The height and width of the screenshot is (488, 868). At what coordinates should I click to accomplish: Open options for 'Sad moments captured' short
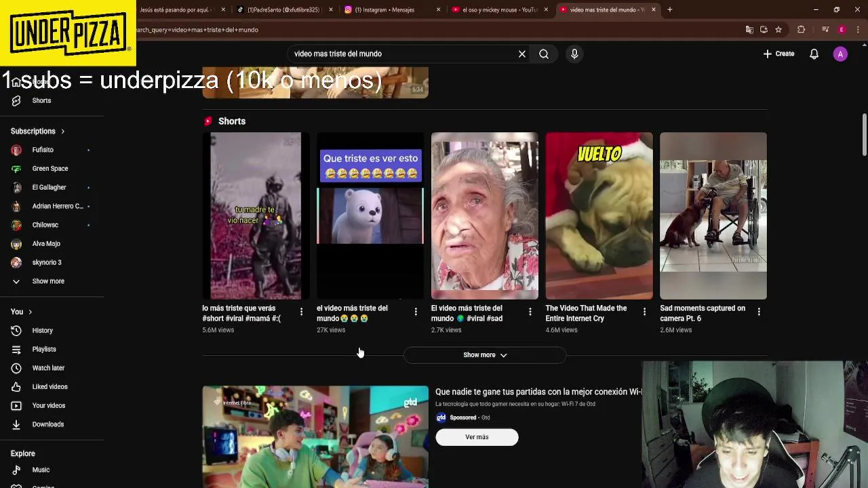(759, 312)
